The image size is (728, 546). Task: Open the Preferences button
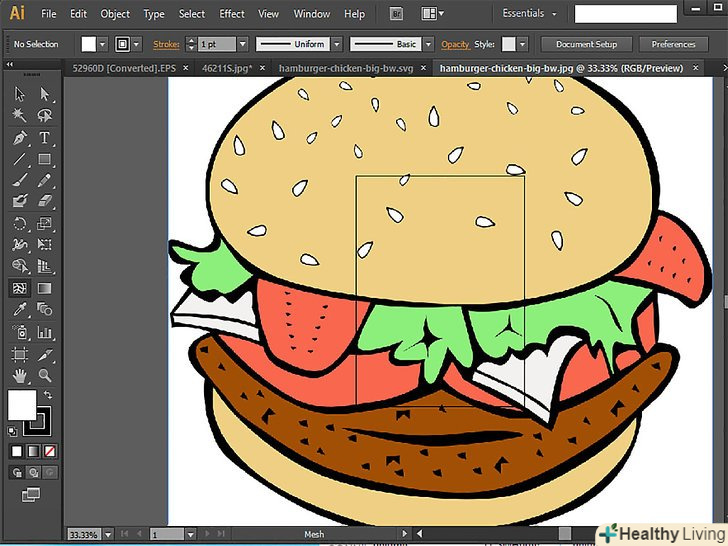[x=673, y=45]
